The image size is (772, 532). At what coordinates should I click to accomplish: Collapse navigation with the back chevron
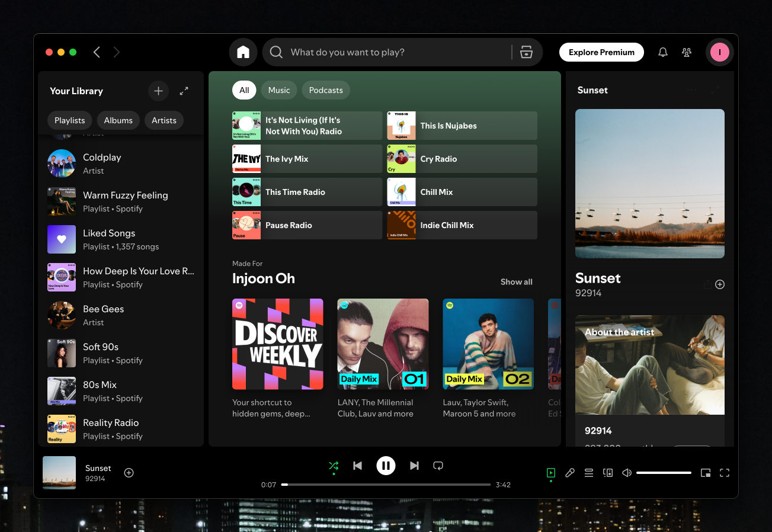(97, 52)
